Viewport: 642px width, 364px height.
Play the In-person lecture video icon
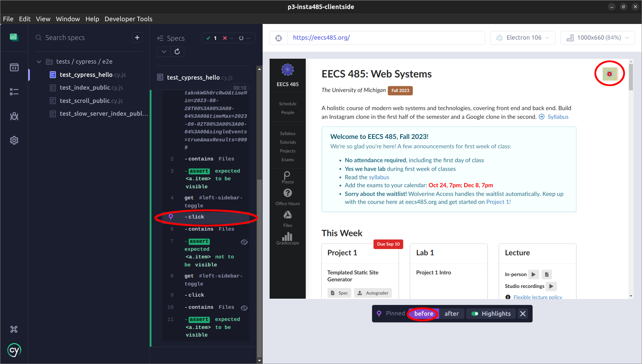(534, 274)
